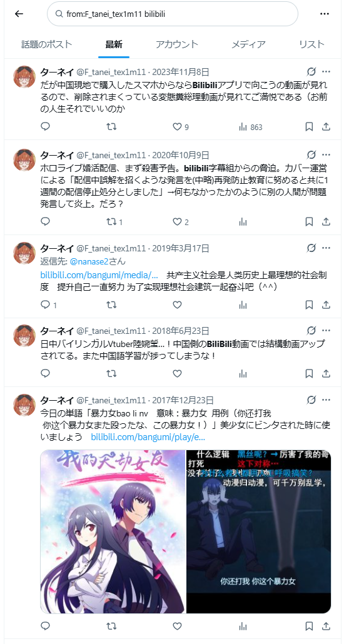344x644 pixels.
Task: Bookmark the 2019年3月17日 reply to @nanase2
Action: (x=309, y=304)
